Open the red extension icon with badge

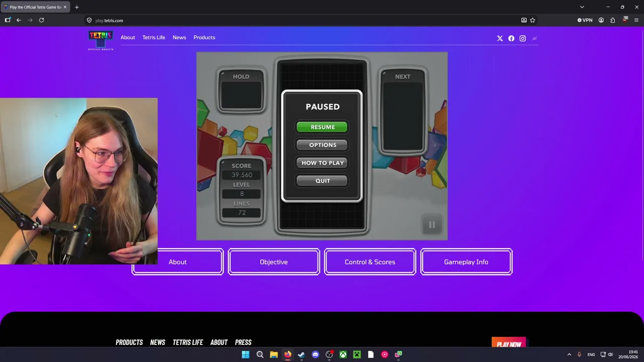[x=625, y=20]
